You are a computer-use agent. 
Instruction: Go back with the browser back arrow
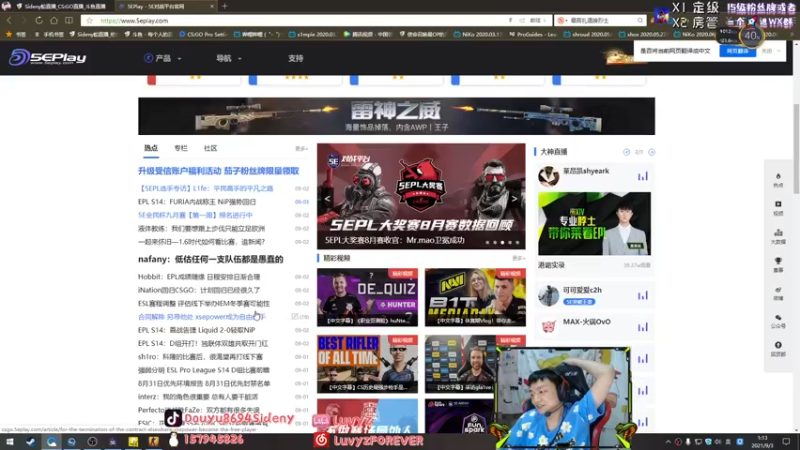[x=9, y=20]
